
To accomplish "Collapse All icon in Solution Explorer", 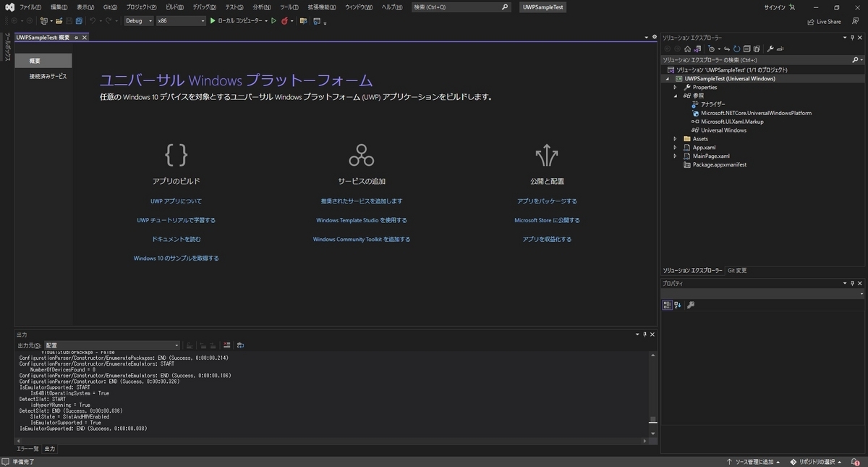I will click(x=747, y=49).
